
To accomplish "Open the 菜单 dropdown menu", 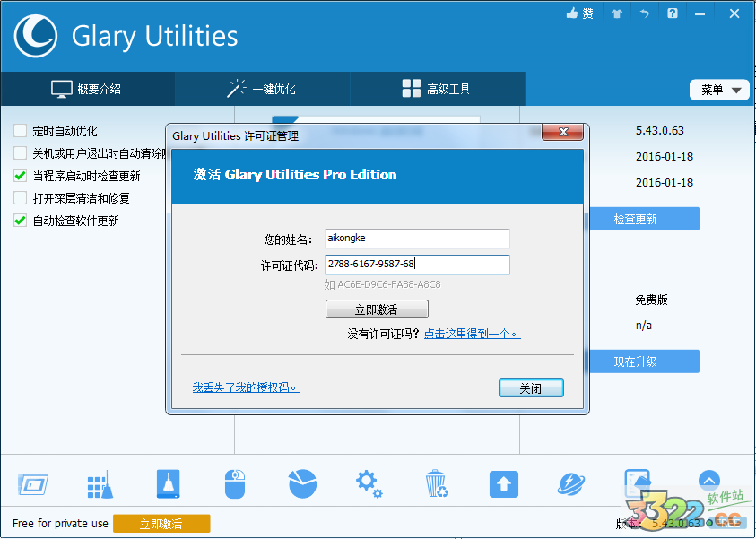I will pyautogui.click(x=719, y=90).
